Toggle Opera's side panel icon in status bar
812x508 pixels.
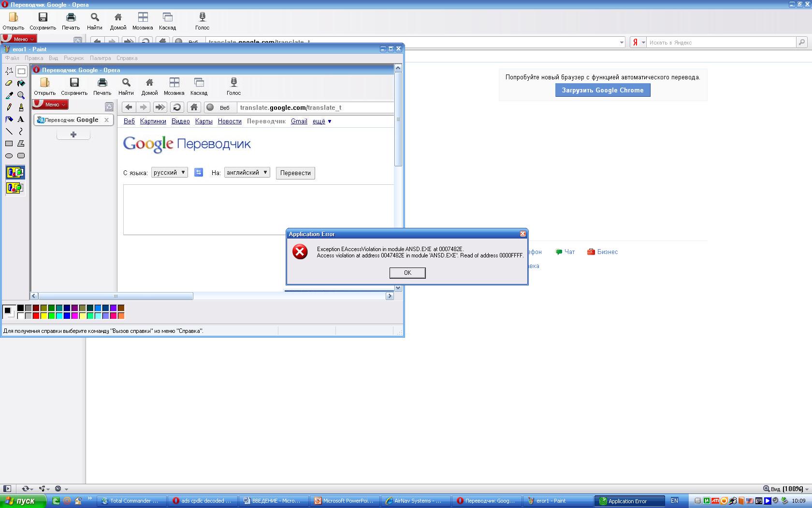[7, 489]
